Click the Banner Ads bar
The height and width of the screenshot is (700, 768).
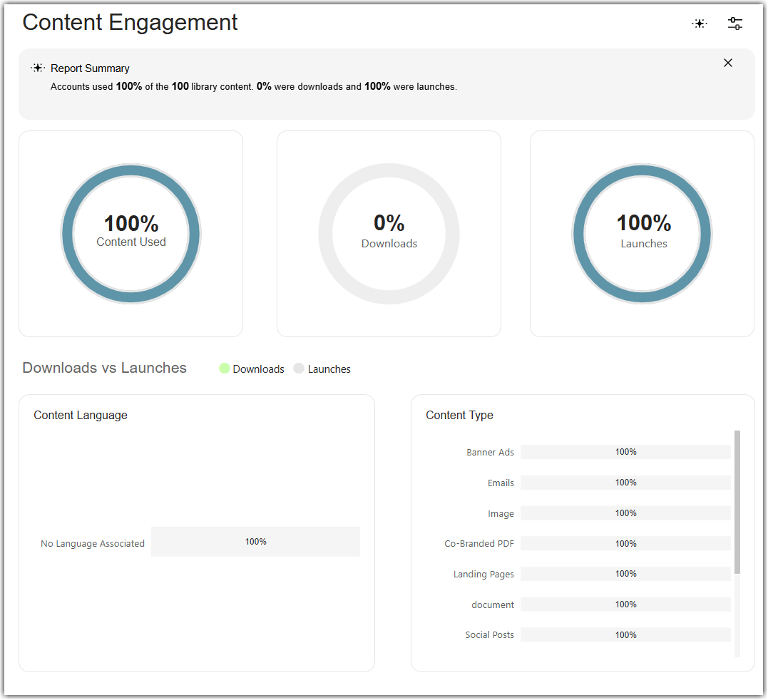[x=625, y=452]
